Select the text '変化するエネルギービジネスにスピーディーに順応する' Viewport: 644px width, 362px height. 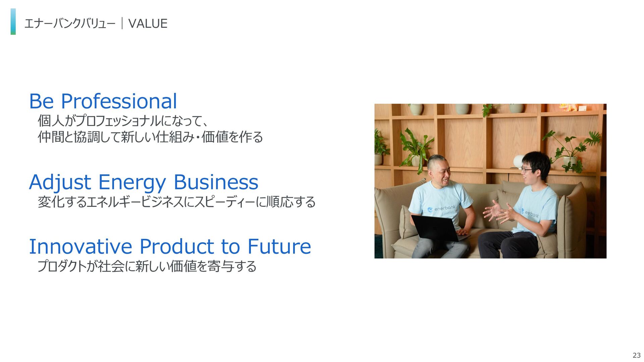(x=176, y=202)
